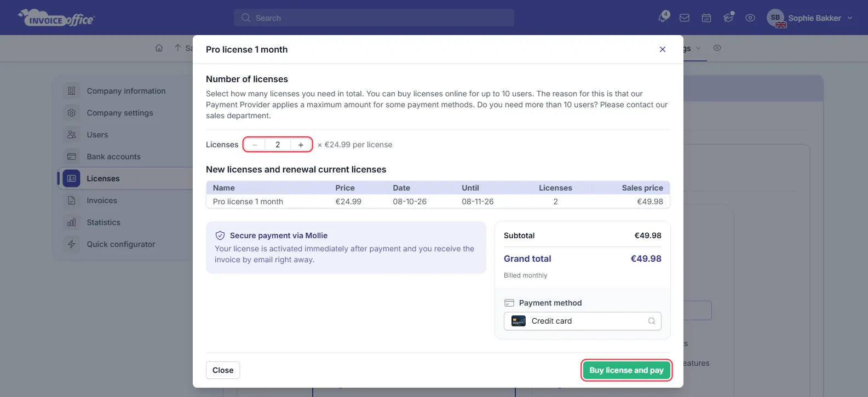
Task: Open Statistics in the sidebar
Action: pos(104,222)
